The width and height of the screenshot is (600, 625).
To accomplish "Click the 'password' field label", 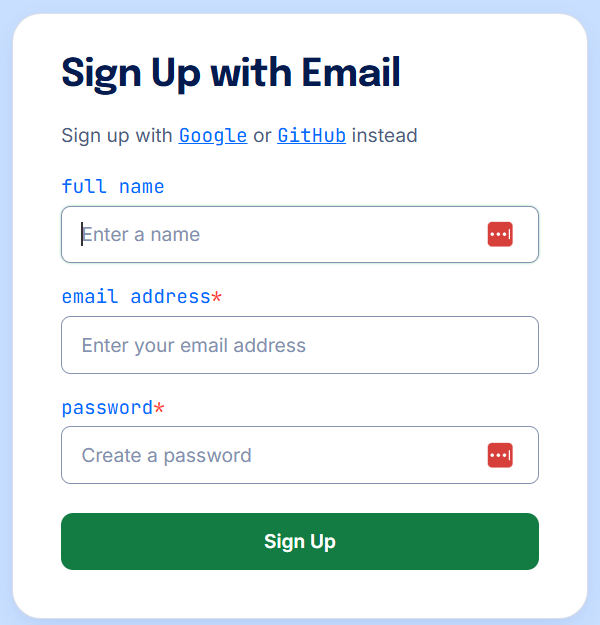I will pos(107,408).
